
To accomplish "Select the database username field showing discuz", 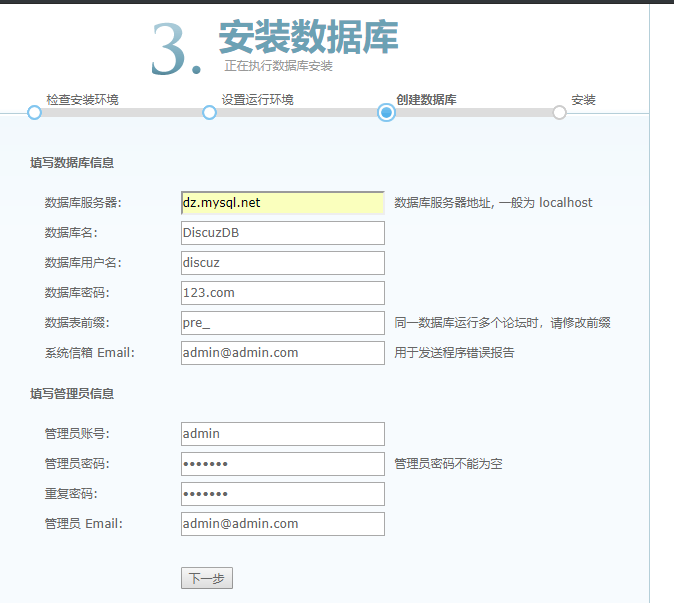I will coord(283,263).
